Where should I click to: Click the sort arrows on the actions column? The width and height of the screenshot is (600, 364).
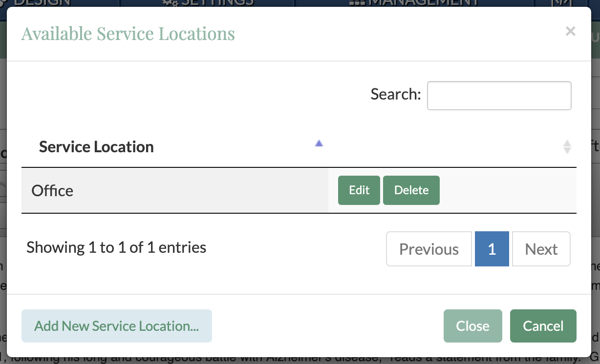pos(567,147)
